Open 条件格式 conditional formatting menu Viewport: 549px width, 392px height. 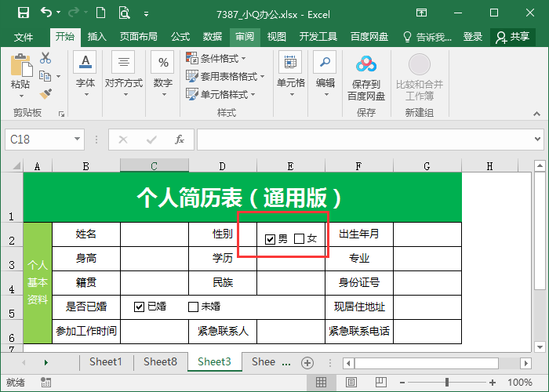coord(216,58)
